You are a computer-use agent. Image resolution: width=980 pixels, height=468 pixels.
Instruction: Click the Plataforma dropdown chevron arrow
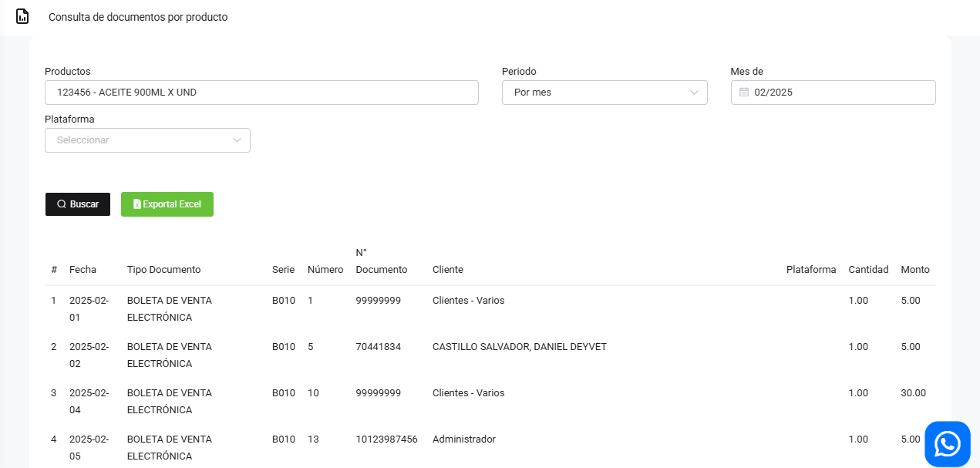[x=237, y=140]
